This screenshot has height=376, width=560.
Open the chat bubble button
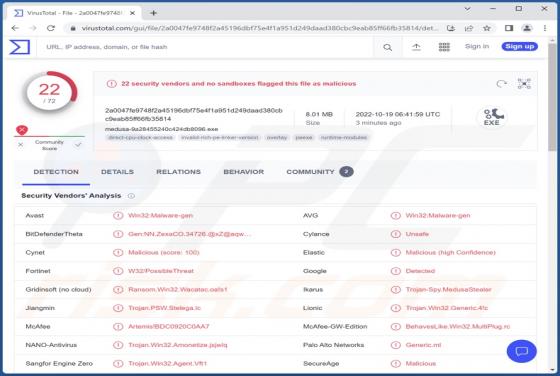[x=521, y=351]
